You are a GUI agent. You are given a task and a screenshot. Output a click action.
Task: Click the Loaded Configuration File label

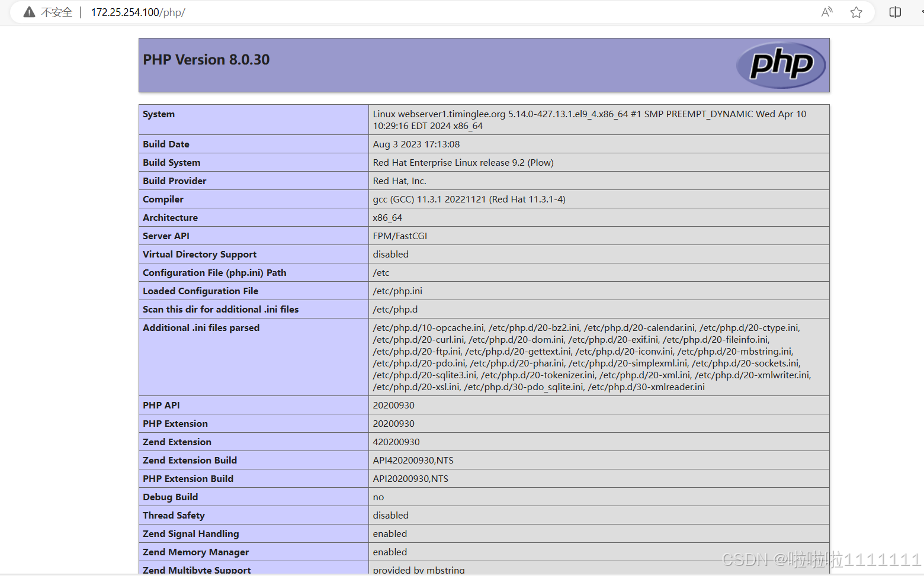(x=200, y=291)
